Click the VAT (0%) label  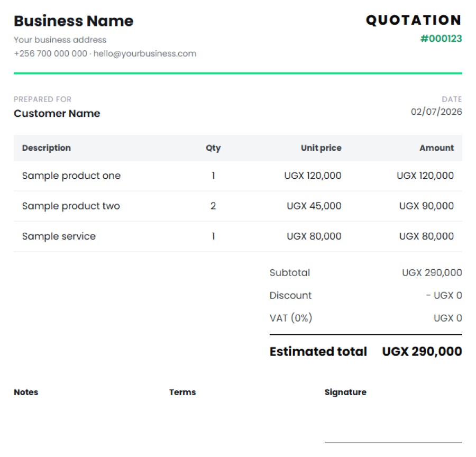pos(291,318)
